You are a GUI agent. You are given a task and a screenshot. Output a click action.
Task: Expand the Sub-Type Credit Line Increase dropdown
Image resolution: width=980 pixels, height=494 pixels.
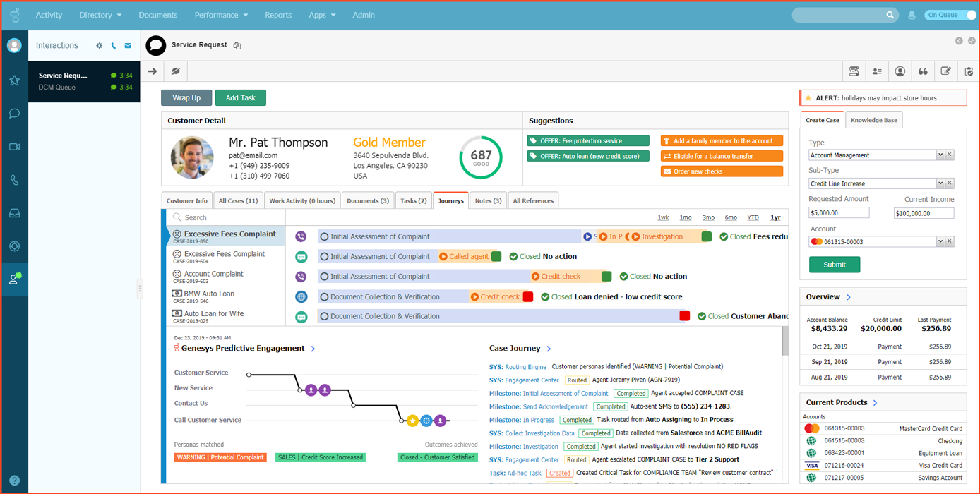(940, 183)
